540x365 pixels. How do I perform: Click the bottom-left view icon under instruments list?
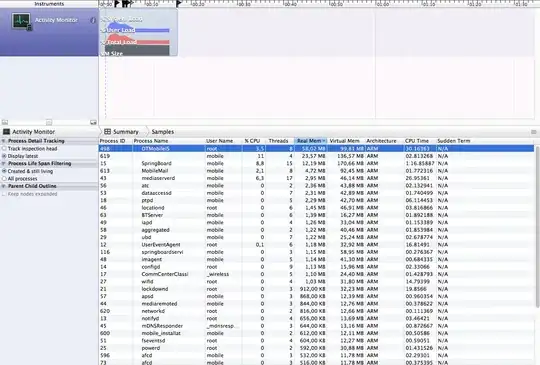pos(5,122)
